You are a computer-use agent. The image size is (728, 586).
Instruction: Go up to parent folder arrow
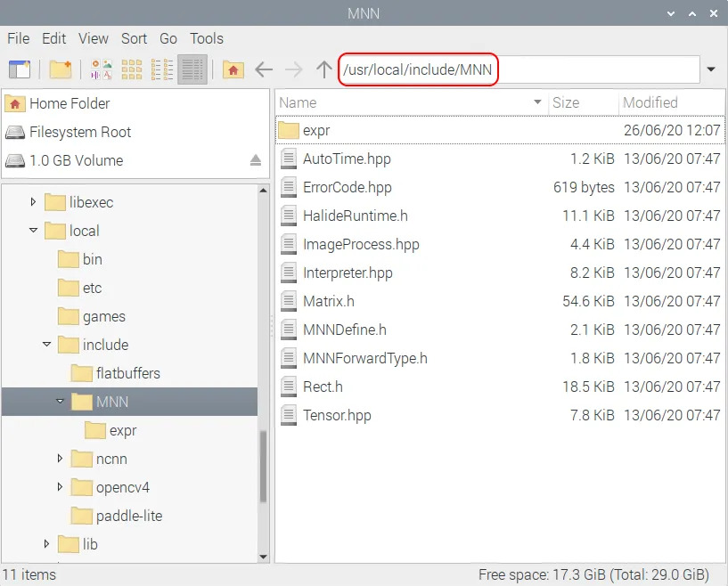pos(324,69)
